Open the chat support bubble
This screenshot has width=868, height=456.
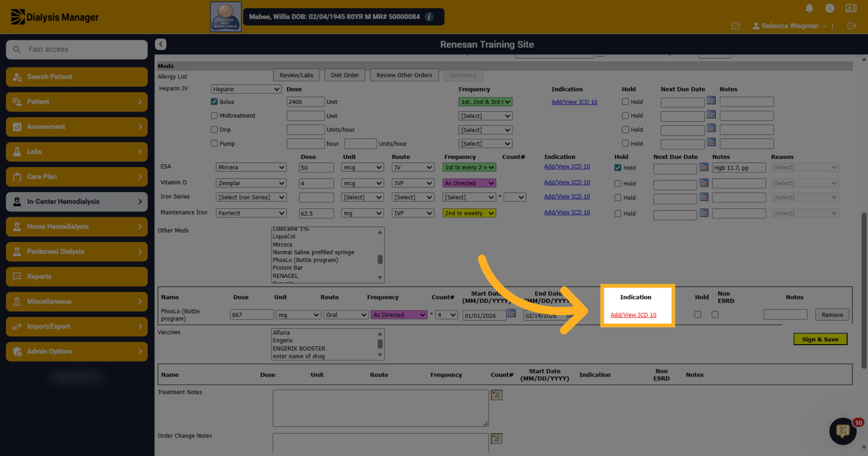coord(843,431)
